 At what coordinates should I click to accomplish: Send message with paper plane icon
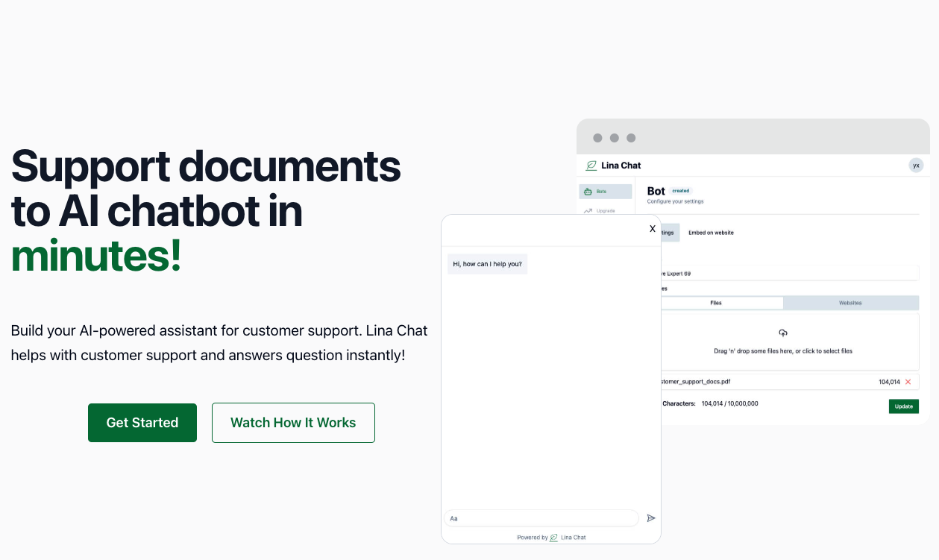651,518
